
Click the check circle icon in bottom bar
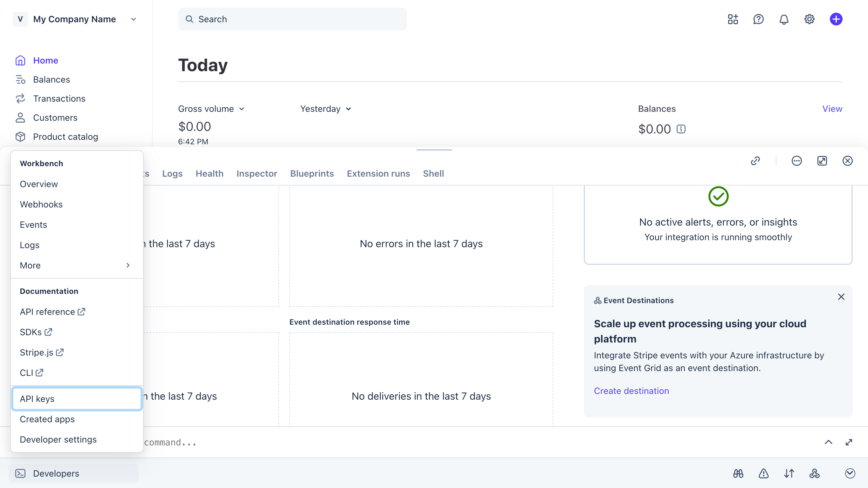[850, 473]
